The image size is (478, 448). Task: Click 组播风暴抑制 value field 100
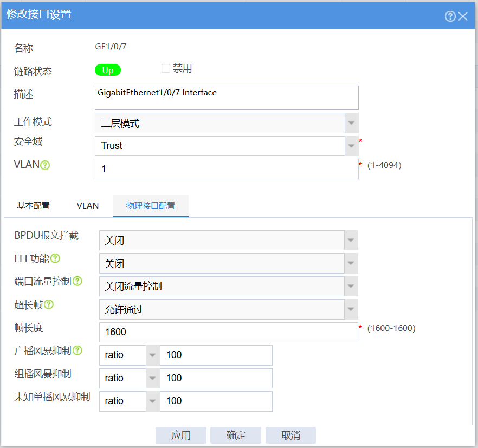pyautogui.click(x=216, y=378)
